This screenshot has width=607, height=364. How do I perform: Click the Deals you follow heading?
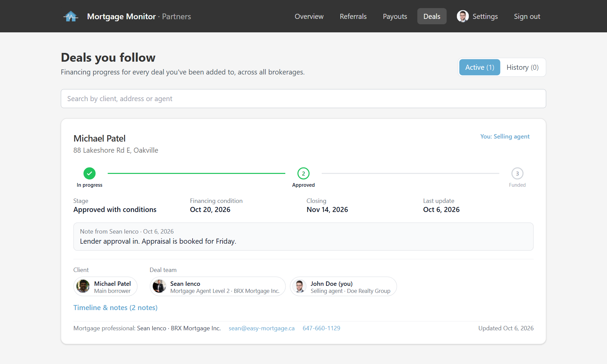tap(108, 58)
